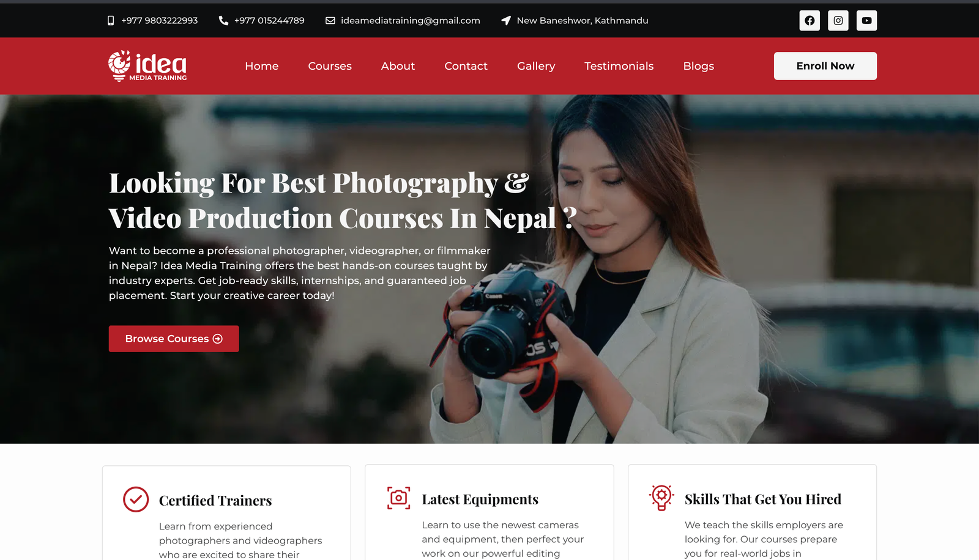Click the Enroll Now button
979x560 pixels.
click(825, 66)
